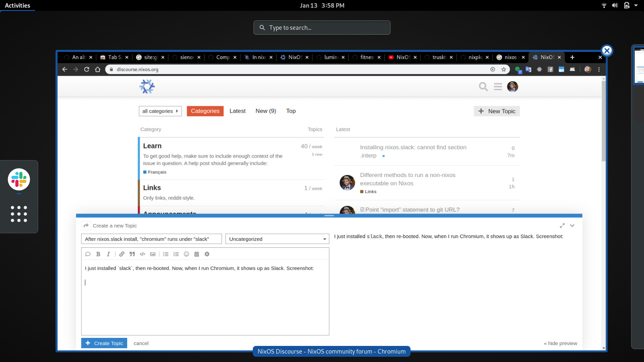
Task: Open GNOME Activities overview
Action: pos(17,5)
